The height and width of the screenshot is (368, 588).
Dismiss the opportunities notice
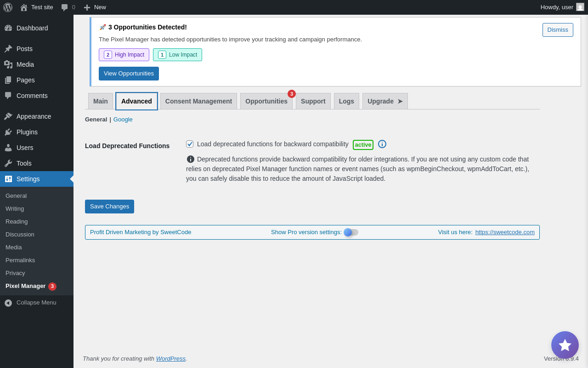[x=558, y=30]
